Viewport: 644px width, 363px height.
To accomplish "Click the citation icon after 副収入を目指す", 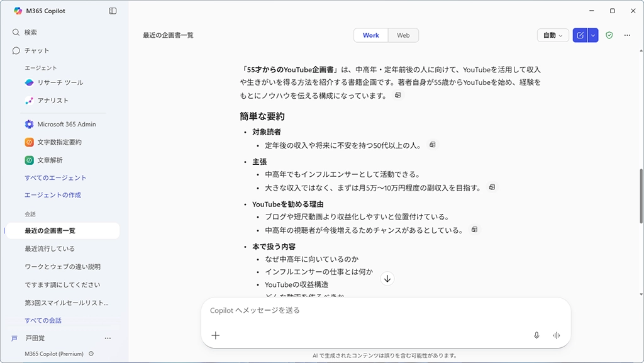I will (492, 187).
